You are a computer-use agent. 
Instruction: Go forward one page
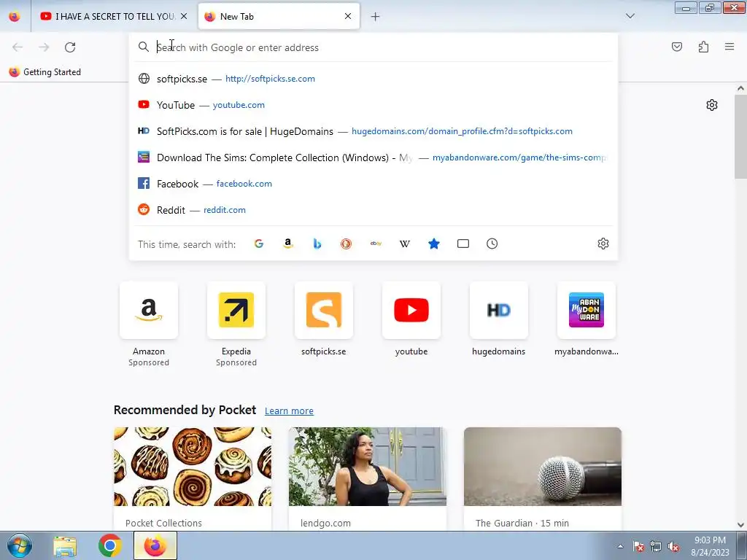44,47
